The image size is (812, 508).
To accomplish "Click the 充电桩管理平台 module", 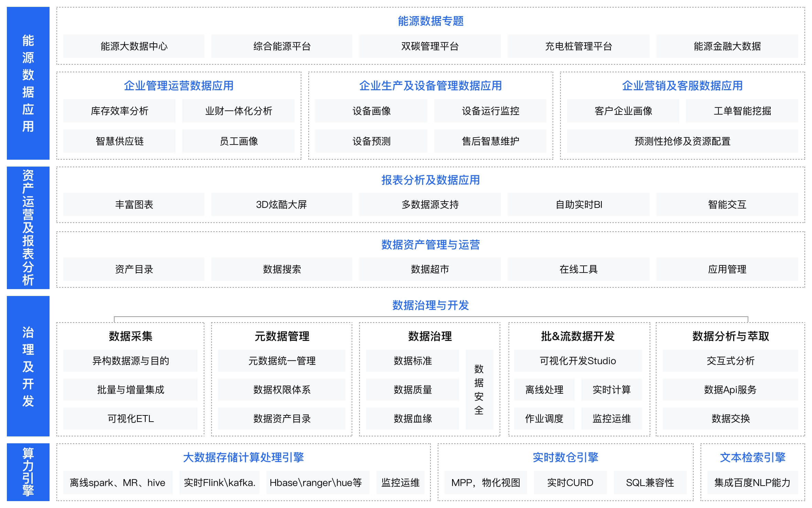I will pyautogui.click(x=578, y=46).
